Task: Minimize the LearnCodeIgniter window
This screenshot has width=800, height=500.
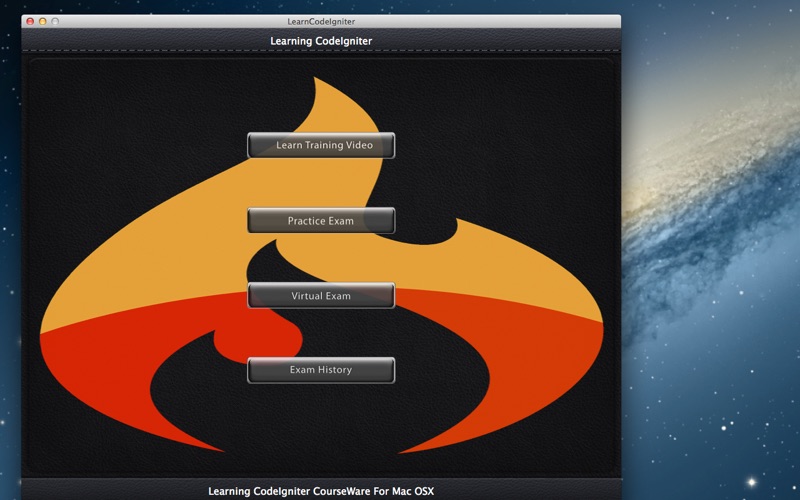Action: pyautogui.click(x=42, y=21)
